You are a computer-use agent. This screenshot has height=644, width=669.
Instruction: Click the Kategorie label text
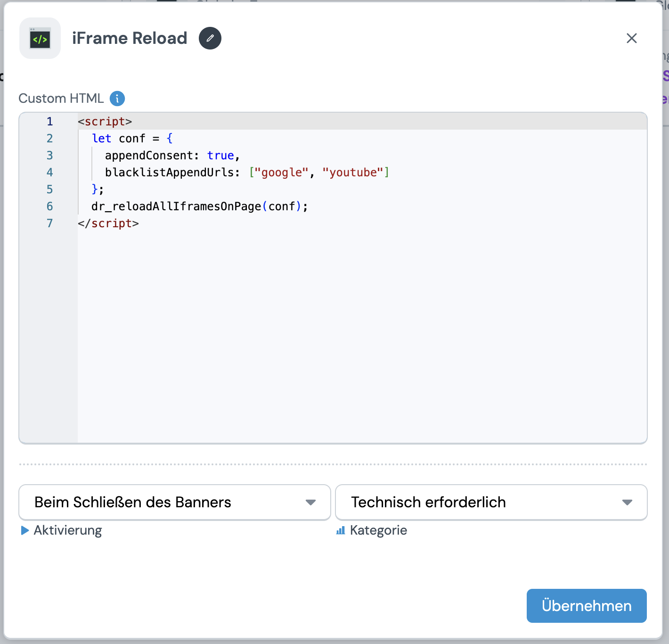[x=378, y=530]
